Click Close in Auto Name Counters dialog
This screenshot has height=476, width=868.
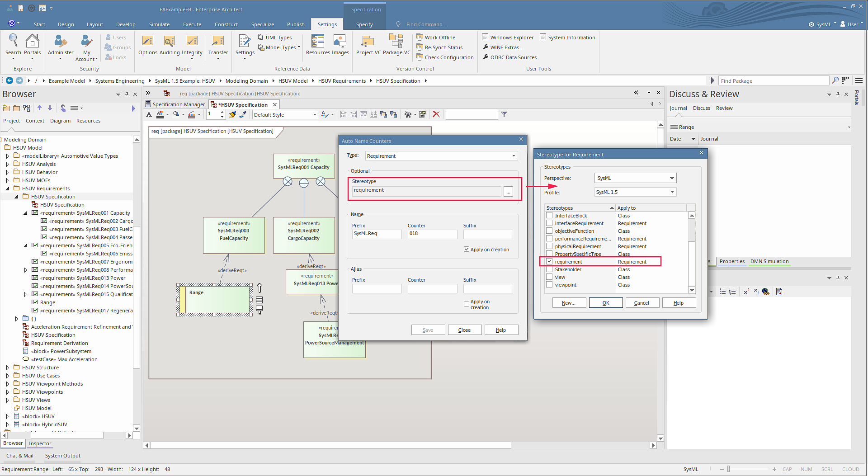point(464,330)
